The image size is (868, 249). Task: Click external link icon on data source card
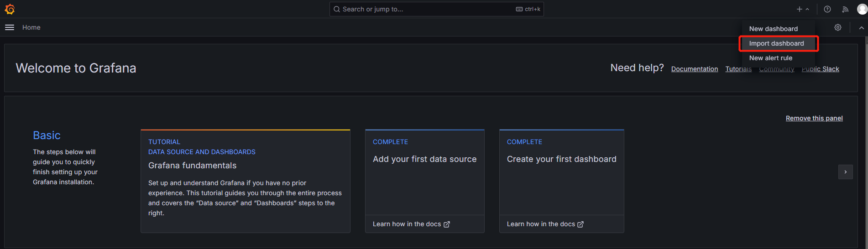tap(447, 224)
